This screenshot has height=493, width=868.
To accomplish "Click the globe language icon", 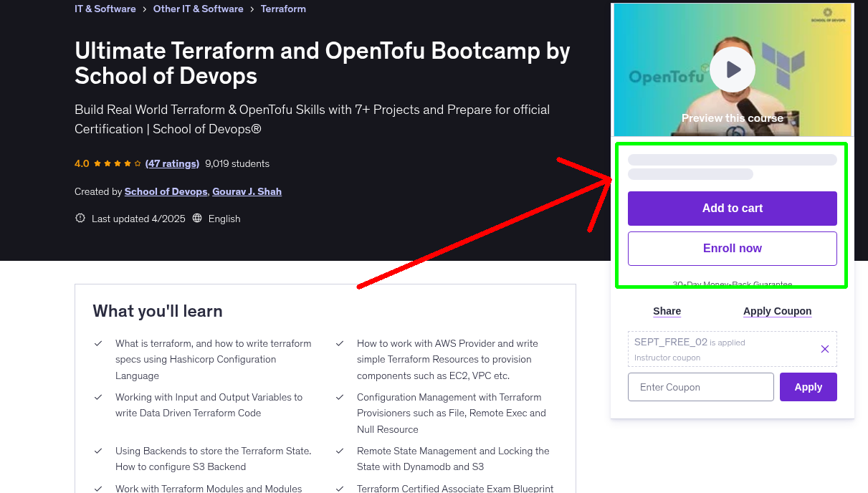I will click(x=198, y=219).
